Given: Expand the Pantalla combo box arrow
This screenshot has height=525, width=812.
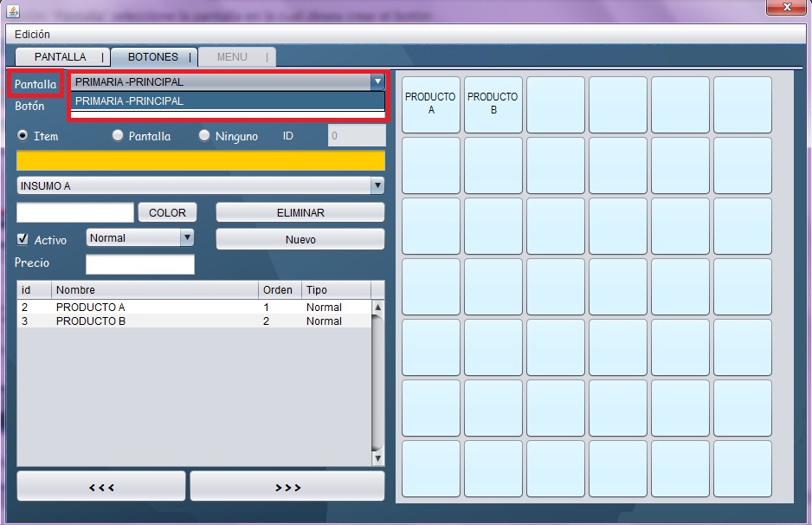Looking at the screenshot, I should pos(377,82).
